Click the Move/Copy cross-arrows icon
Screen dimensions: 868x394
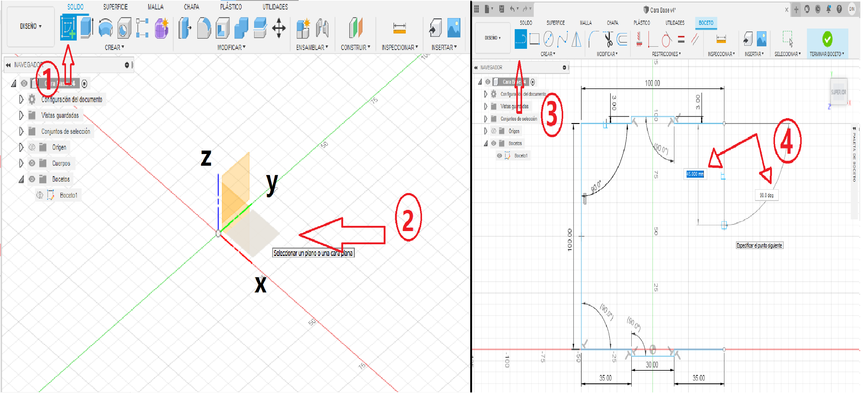279,28
